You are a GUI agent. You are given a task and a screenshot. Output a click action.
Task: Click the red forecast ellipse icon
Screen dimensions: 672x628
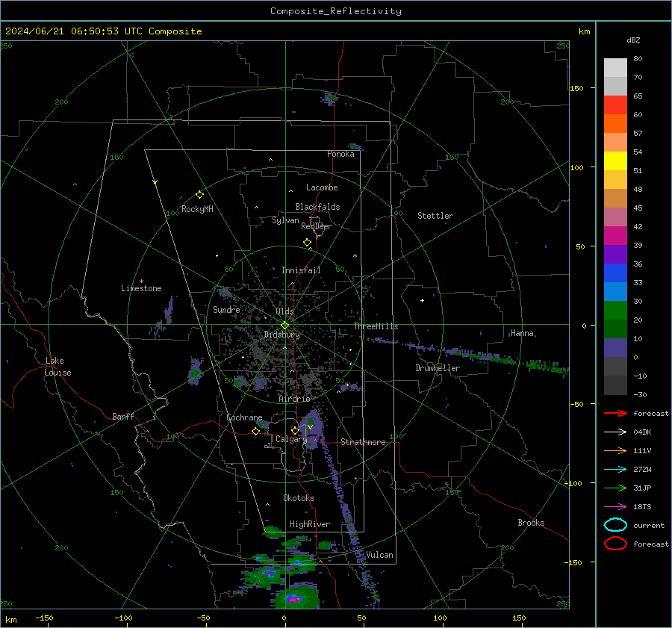point(615,544)
